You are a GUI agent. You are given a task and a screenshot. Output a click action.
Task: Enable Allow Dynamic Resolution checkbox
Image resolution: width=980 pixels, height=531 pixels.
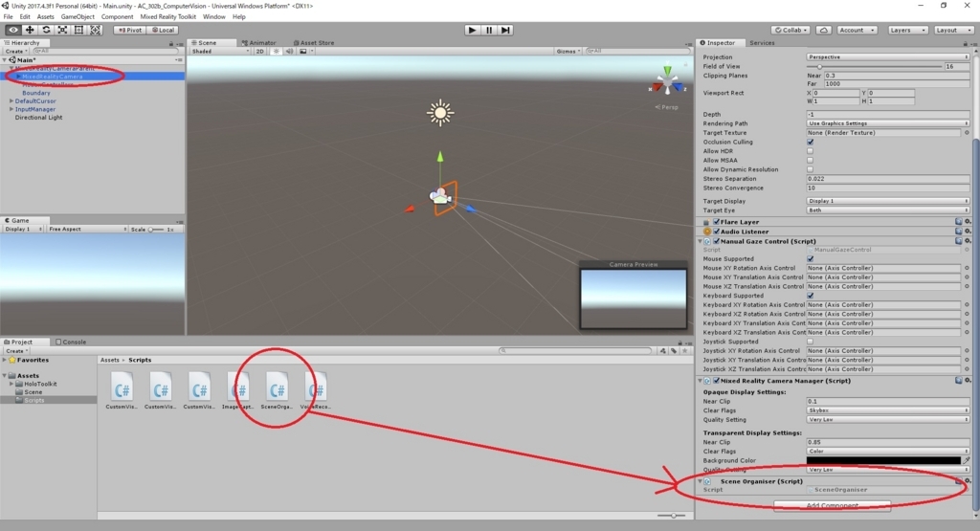(x=810, y=169)
